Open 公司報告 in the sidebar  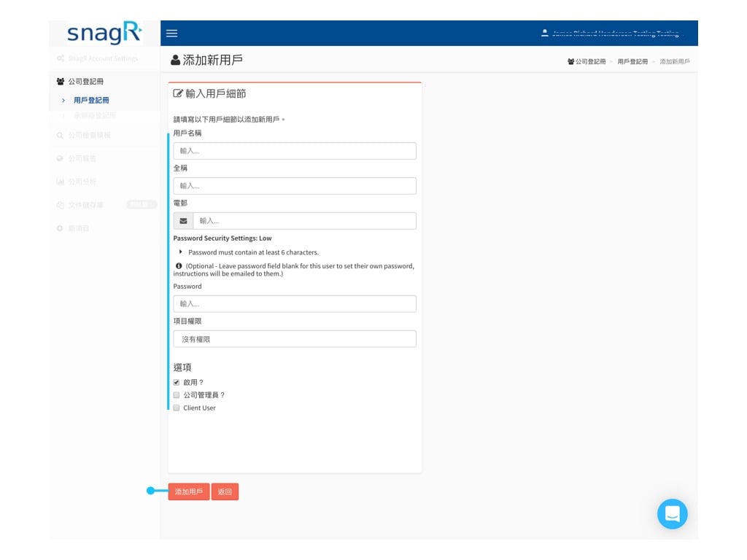coord(82,158)
